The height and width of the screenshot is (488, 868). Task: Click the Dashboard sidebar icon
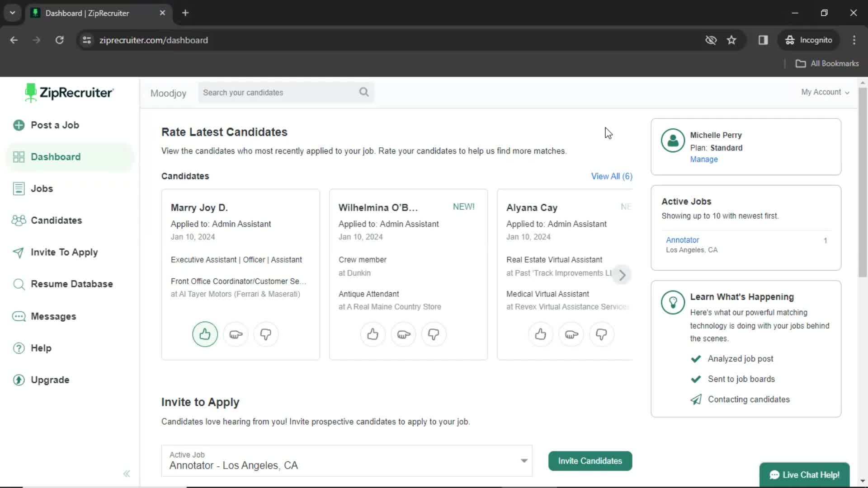(18, 157)
